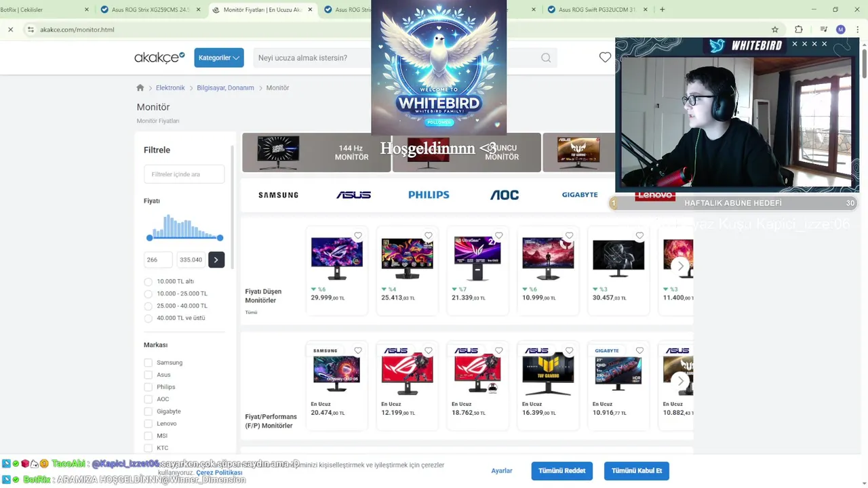
Task: Open the Kategoriler dropdown
Action: [x=219, y=58]
